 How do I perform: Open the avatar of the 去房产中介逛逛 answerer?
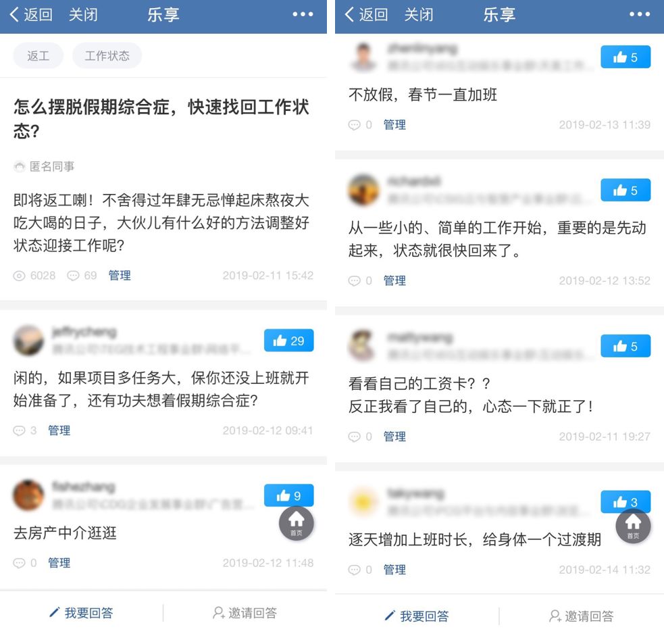tap(28, 495)
